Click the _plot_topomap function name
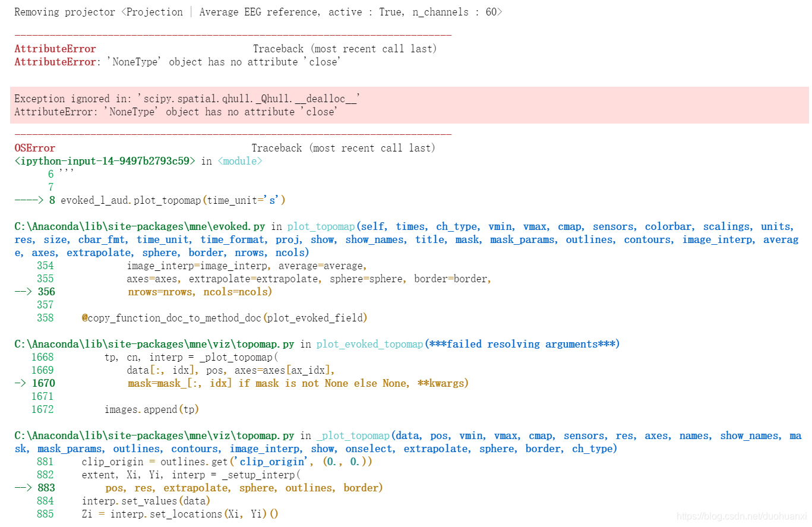Image resolution: width=812 pixels, height=527 pixels. pyautogui.click(x=353, y=436)
